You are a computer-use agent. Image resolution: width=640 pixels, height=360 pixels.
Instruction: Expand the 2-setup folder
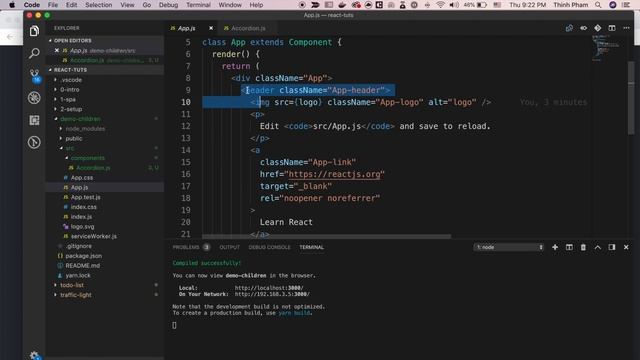click(x=71, y=109)
